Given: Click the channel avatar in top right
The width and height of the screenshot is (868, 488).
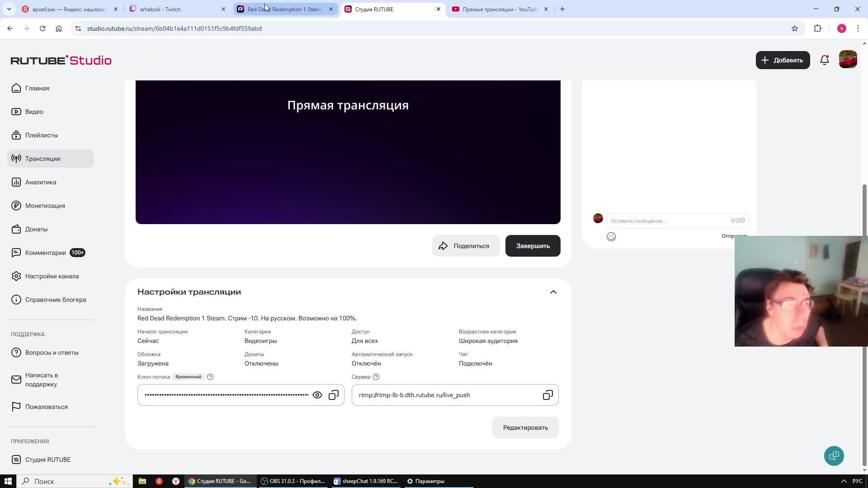Looking at the screenshot, I should coord(848,59).
